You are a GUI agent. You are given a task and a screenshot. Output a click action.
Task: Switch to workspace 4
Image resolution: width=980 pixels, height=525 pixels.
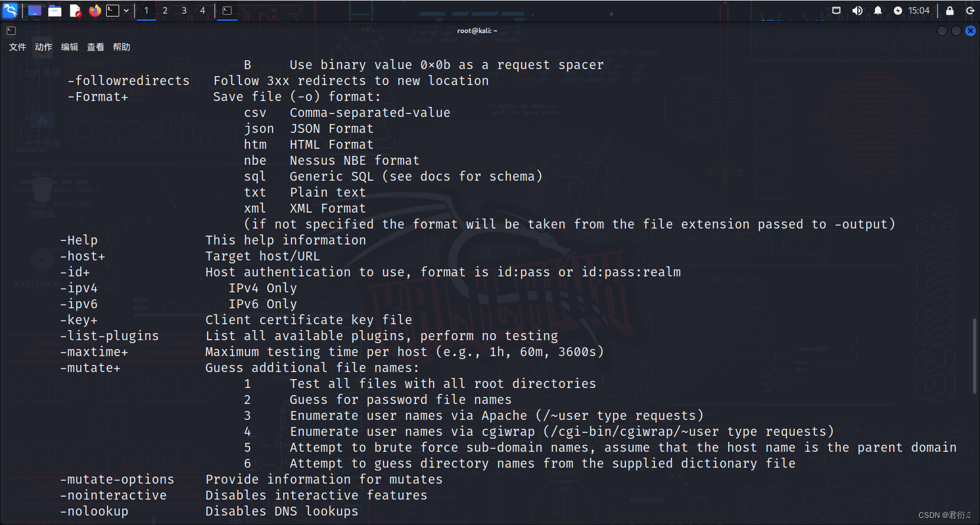203,11
